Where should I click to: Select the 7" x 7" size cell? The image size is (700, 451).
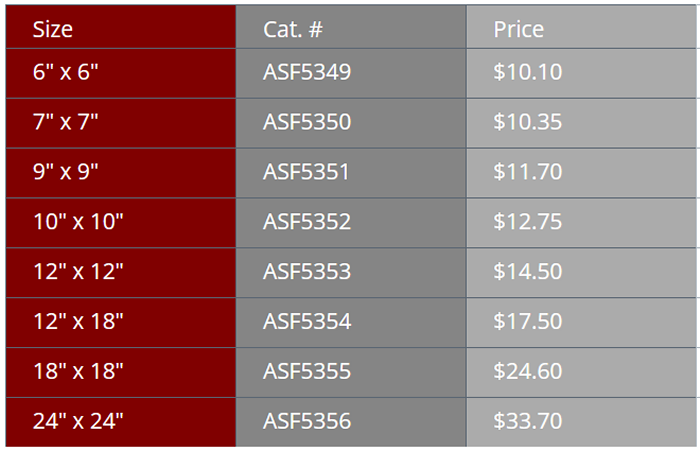[65, 122]
